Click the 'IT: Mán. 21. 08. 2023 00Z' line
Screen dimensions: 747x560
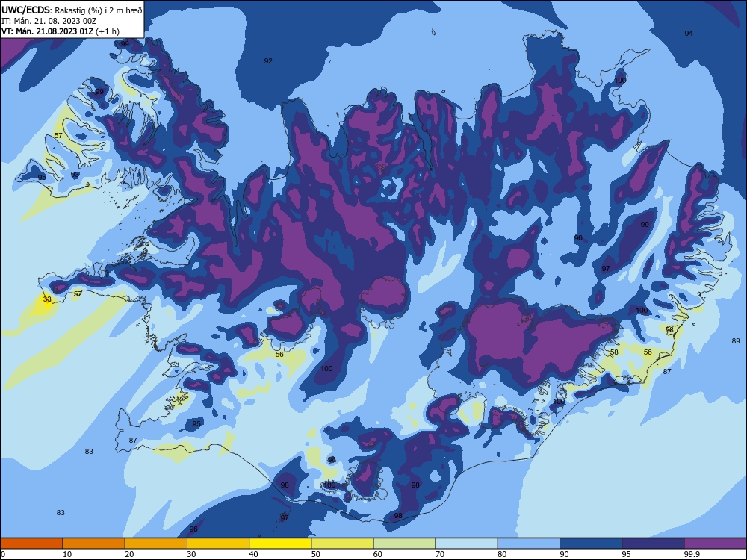pyautogui.click(x=49, y=21)
